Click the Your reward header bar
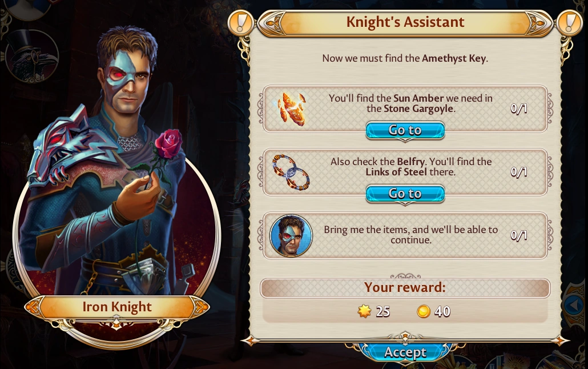Image resolution: width=588 pixels, height=369 pixels. (x=405, y=288)
